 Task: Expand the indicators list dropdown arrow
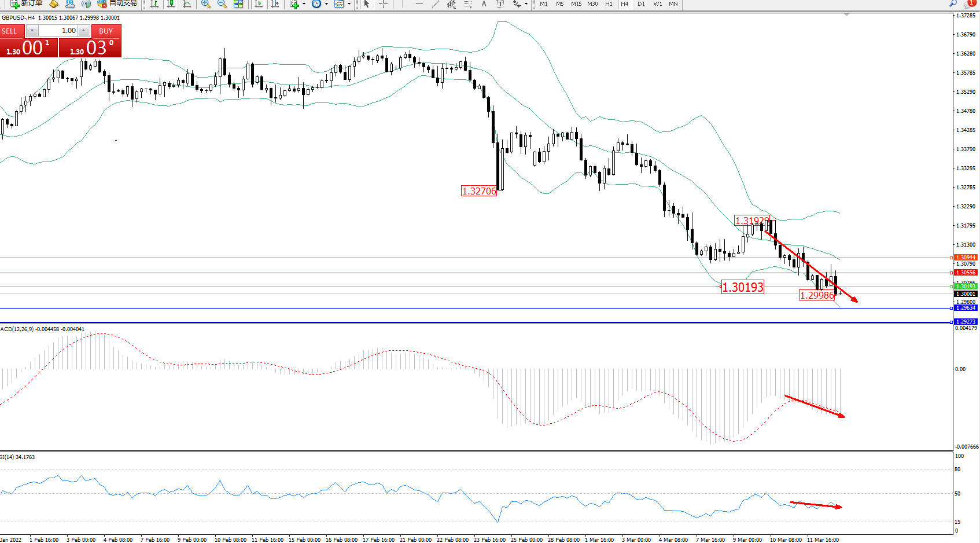pos(304,4)
